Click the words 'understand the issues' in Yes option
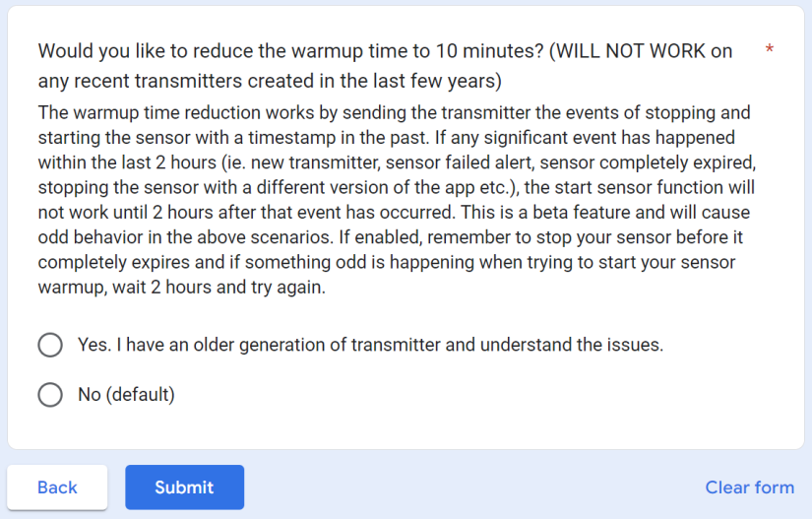Image resolution: width=812 pixels, height=519 pixels. tap(572, 345)
